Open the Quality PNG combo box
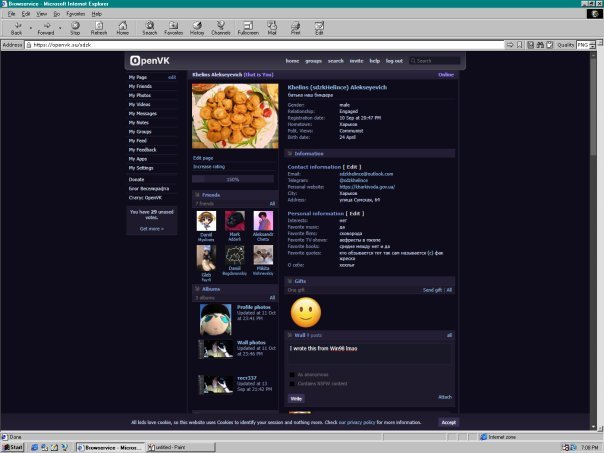The height and width of the screenshot is (453, 604). click(586, 45)
